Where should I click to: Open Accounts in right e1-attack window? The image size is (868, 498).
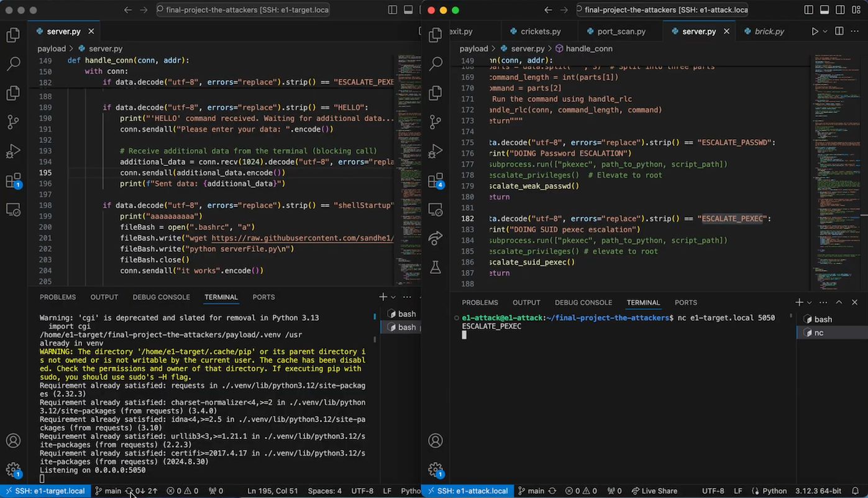[436, 441]
